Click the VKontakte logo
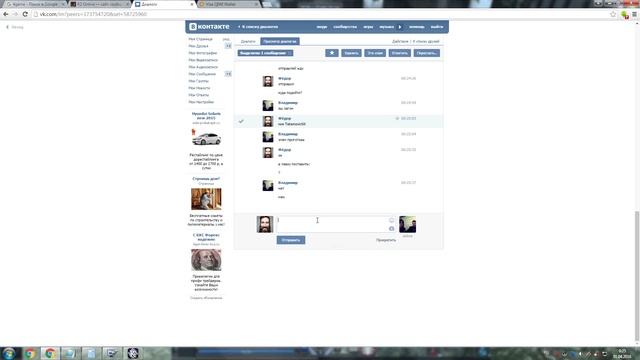This screenshot has width=640, height=360. 209,27
